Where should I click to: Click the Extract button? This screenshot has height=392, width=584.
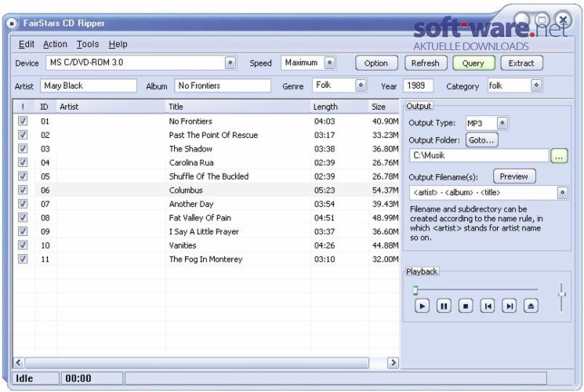[x=521, y=63]
